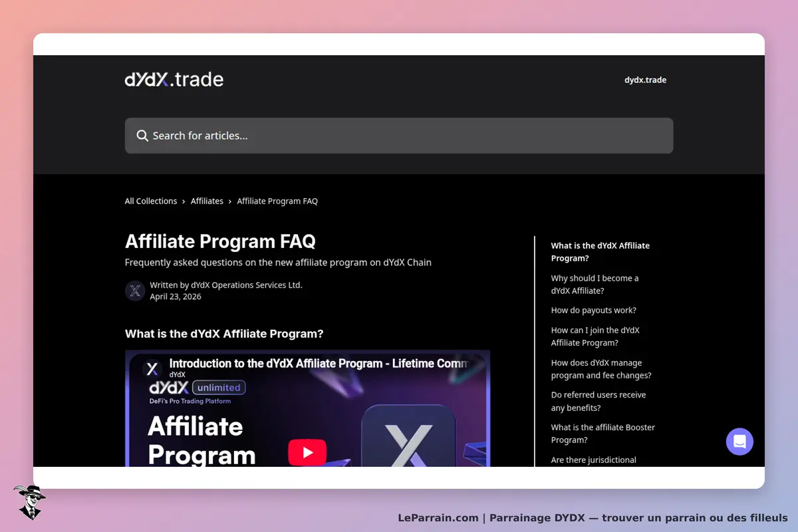Jump to 'Are there jurisdictional' sidebar entry
Viewport: 798px width, 532px height.
pyautogui.click(x=594, y=460)
